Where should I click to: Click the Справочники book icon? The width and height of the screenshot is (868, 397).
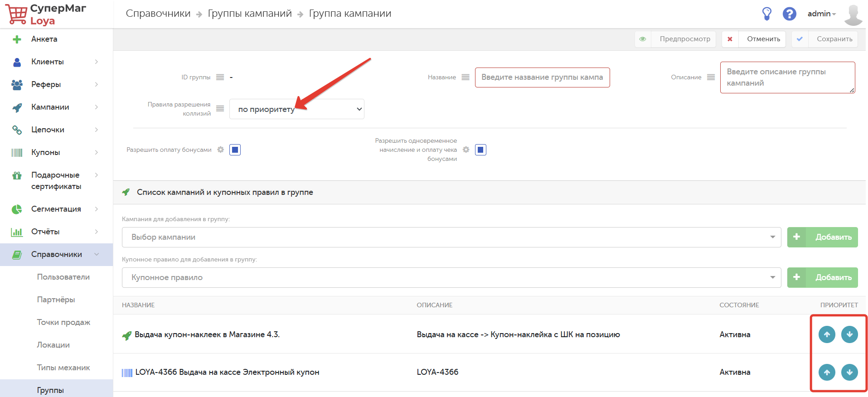click(x=17, y=255)
